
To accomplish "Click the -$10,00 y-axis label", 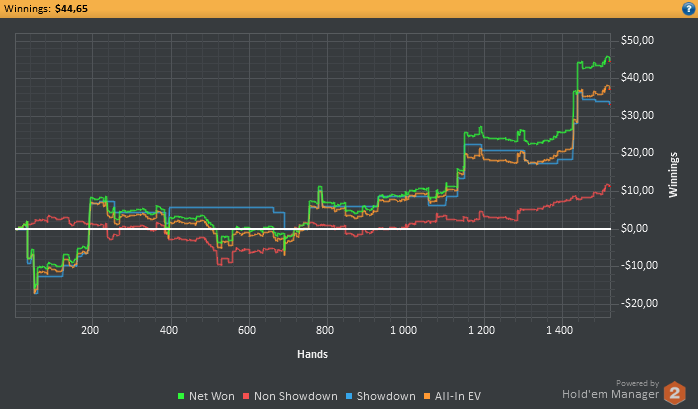I will [x=639, y=266].
